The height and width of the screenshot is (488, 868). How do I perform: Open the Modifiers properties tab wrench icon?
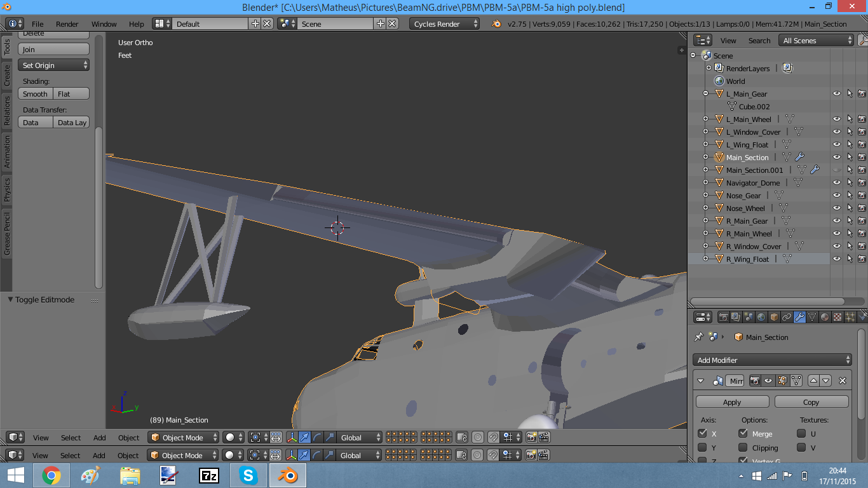[799, 316]
